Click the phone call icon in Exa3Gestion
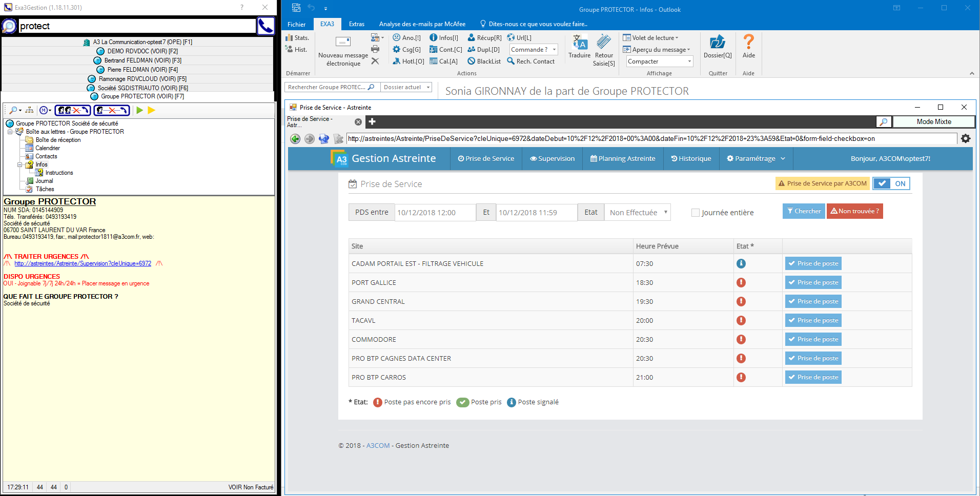 point(266,26)
